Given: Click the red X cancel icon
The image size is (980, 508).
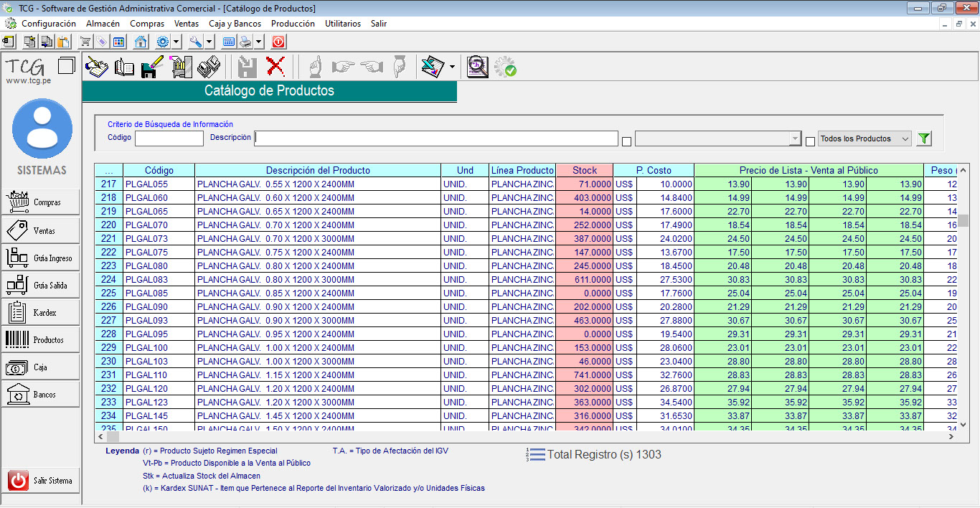Looking at the screenshot, I should coord(275,67).
